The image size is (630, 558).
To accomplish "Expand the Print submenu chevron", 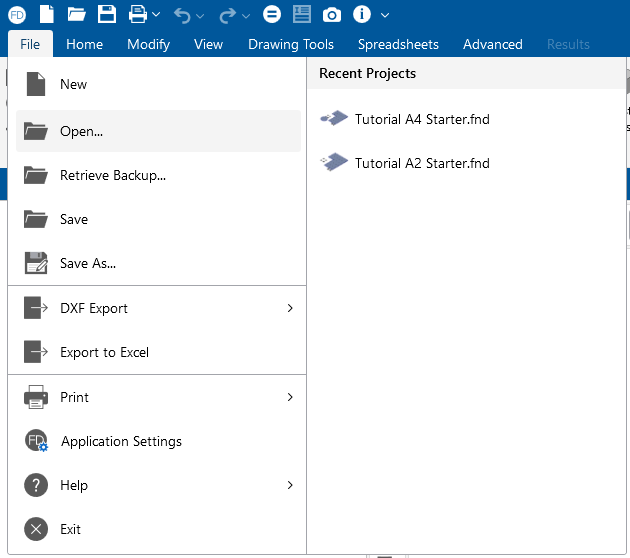I will pyautogui.click(x=290, y=397).
